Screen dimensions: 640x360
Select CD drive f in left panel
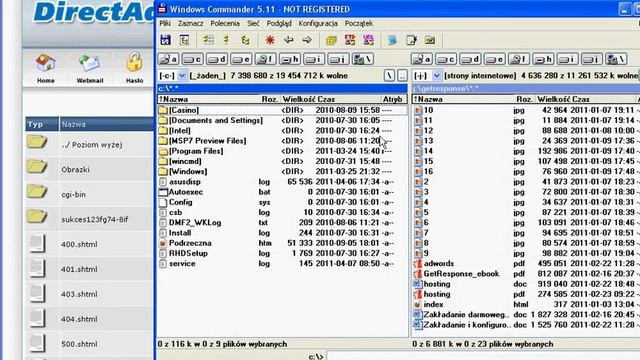pos(265,59)
